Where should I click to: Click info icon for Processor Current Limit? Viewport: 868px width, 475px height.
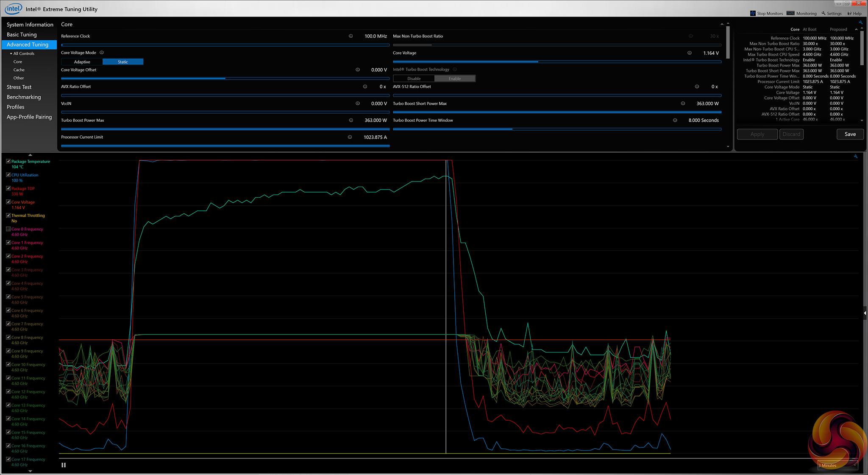click(x=350, y=137)
